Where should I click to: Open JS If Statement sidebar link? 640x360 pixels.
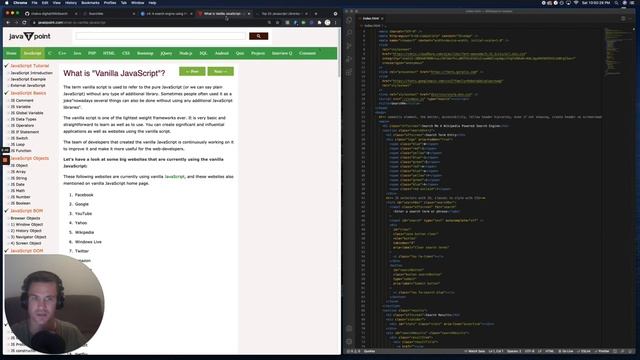tap(25, 132)
